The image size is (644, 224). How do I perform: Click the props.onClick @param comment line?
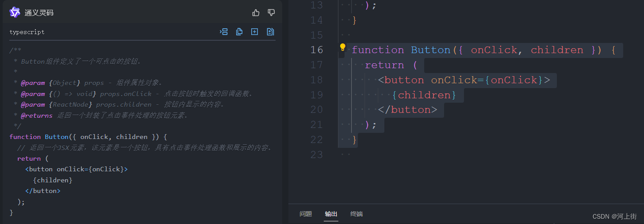(133, 94)
